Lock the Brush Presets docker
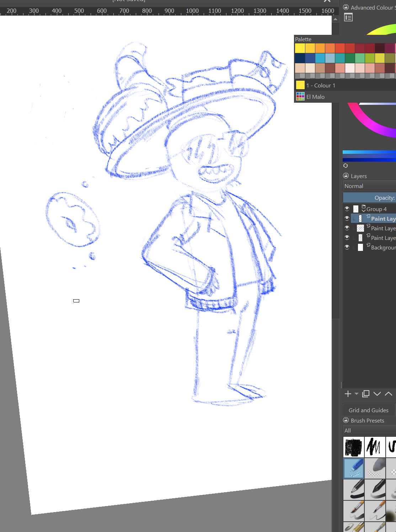This screenshot has height=532, width=396. click(x=346, y=420)
